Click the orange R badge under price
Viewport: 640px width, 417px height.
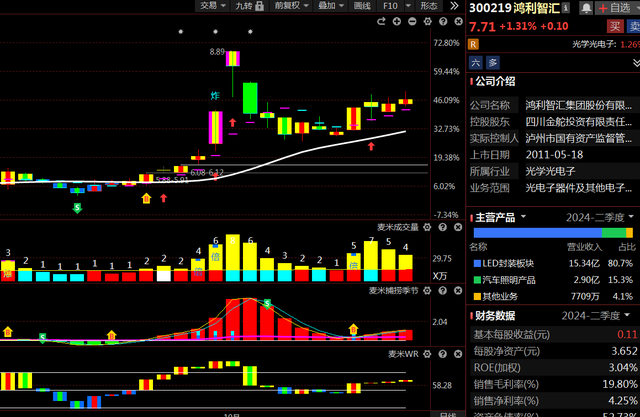[x=474, y=44]
